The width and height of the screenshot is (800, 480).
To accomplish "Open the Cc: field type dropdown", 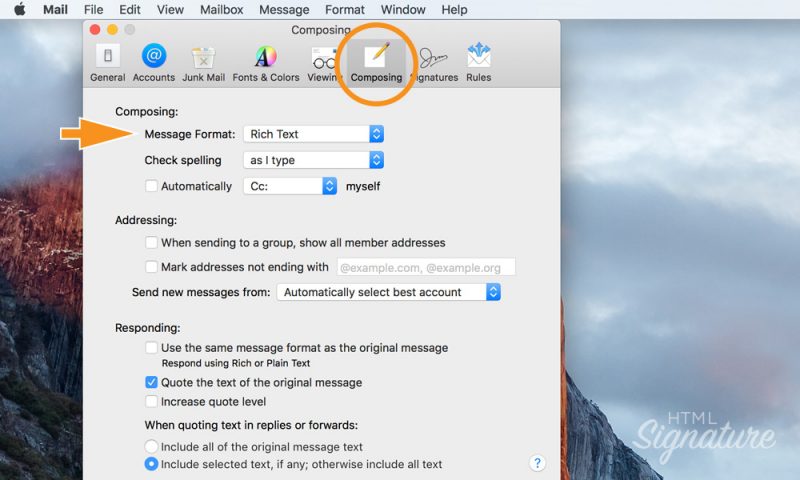I will 290,186.
